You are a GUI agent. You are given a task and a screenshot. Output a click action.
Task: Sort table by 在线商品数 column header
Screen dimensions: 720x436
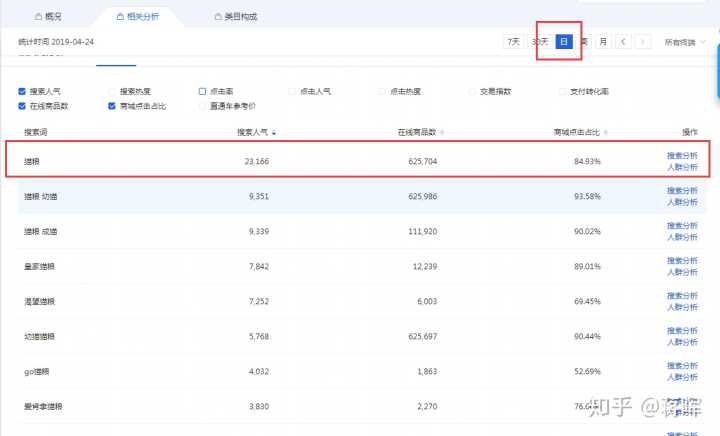(421, 132)
